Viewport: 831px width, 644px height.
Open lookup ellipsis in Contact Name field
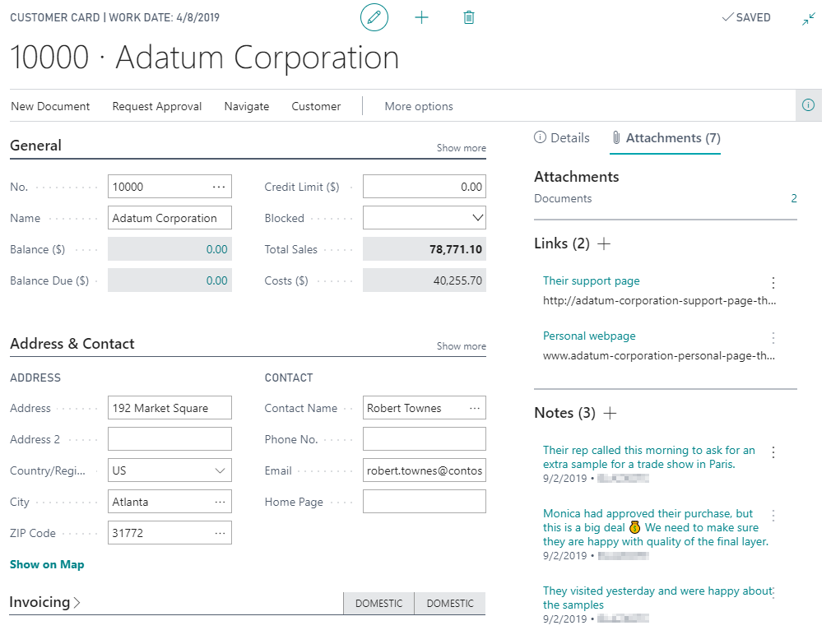[474, 408]
